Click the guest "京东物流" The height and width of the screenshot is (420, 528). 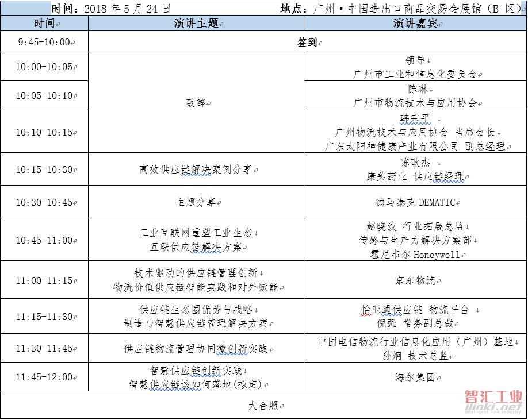click(x=415, y=280)
